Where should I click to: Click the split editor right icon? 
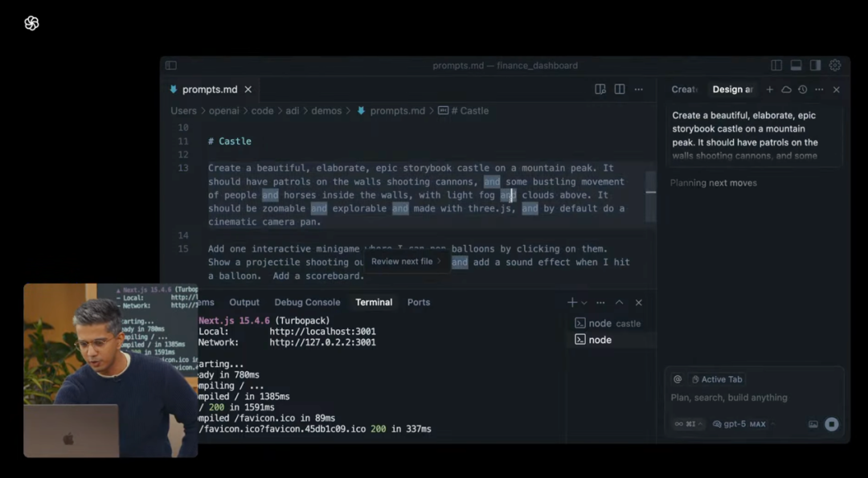(x=620, y=89)
